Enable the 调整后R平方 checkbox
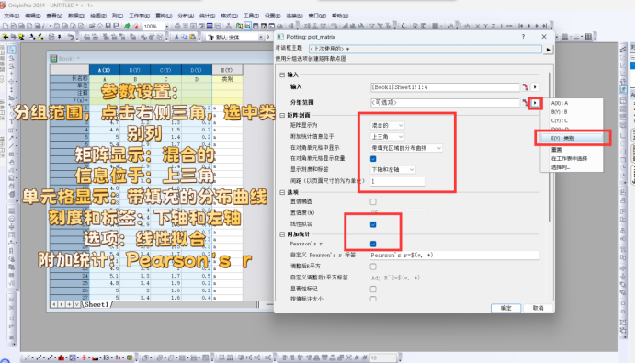The width and height of the screenshot is (636, 364). tap(373, 267)
